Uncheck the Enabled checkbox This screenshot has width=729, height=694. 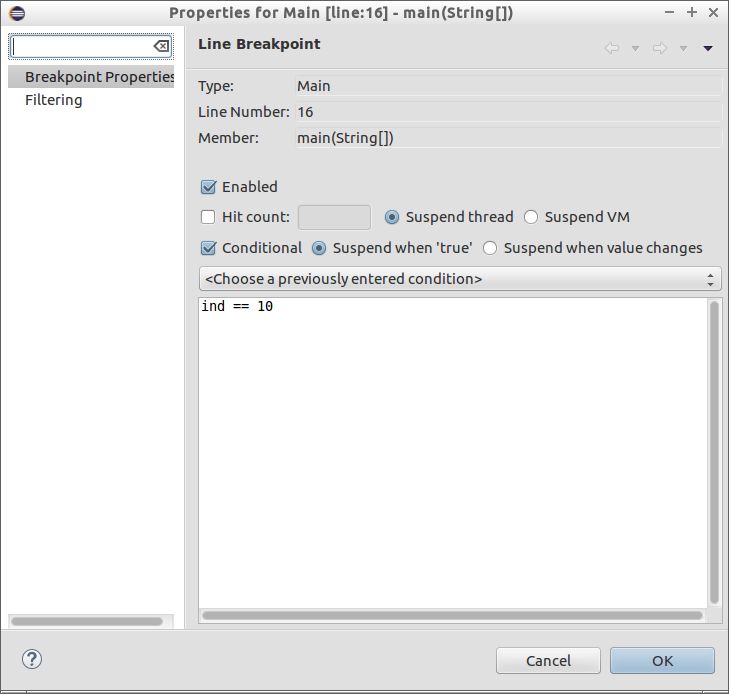[x=209, y=187]
